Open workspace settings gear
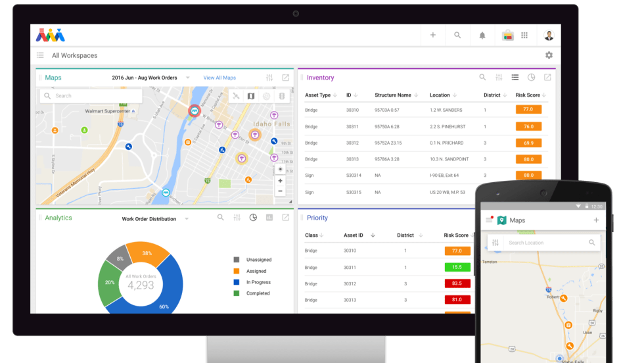This screenshot has height=363, width=644. 549,56
